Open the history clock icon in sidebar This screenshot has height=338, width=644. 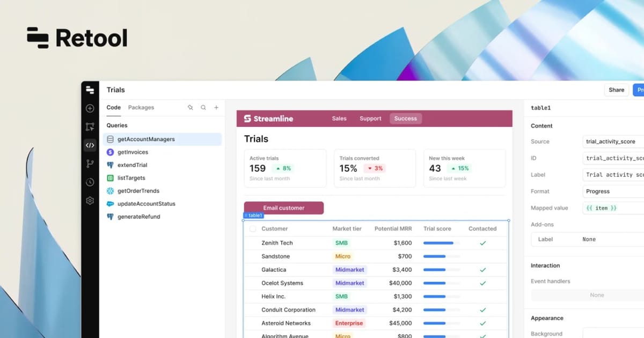pos(90,182)
